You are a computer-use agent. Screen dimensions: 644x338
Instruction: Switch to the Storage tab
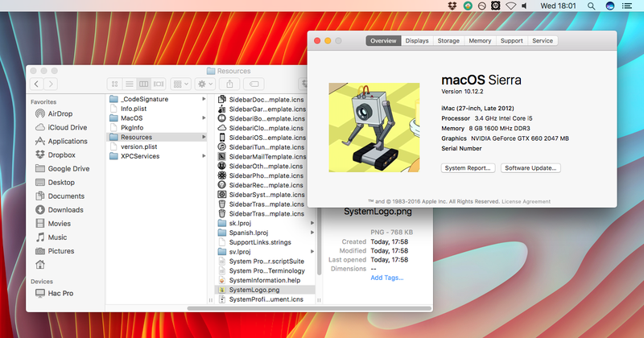[x=448, y=41]
